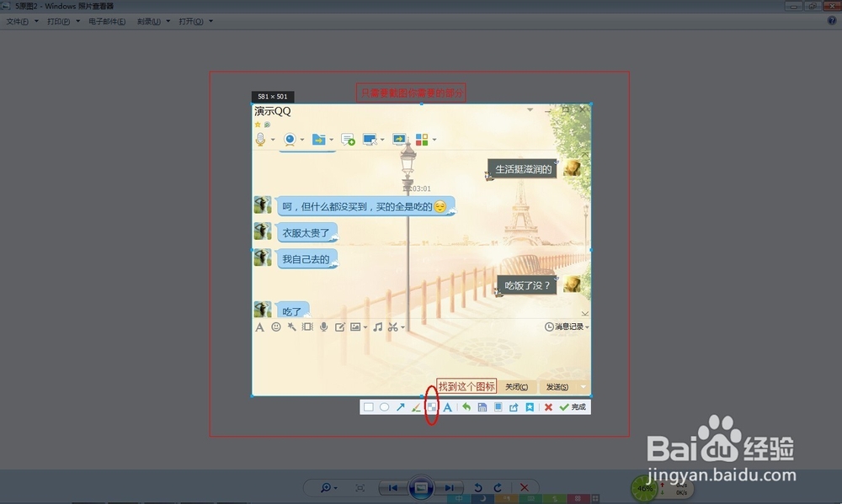Start a voice call with the microphone icon
Viewport: 842px width, 504px height.
click(260, 140)
